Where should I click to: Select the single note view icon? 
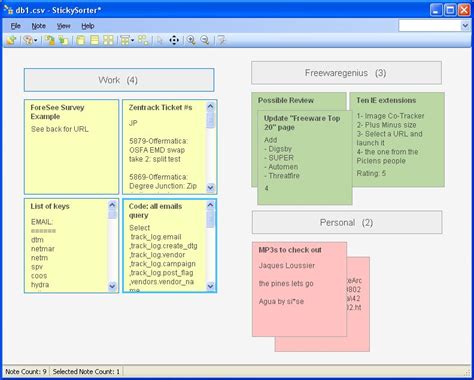(81, 40)
